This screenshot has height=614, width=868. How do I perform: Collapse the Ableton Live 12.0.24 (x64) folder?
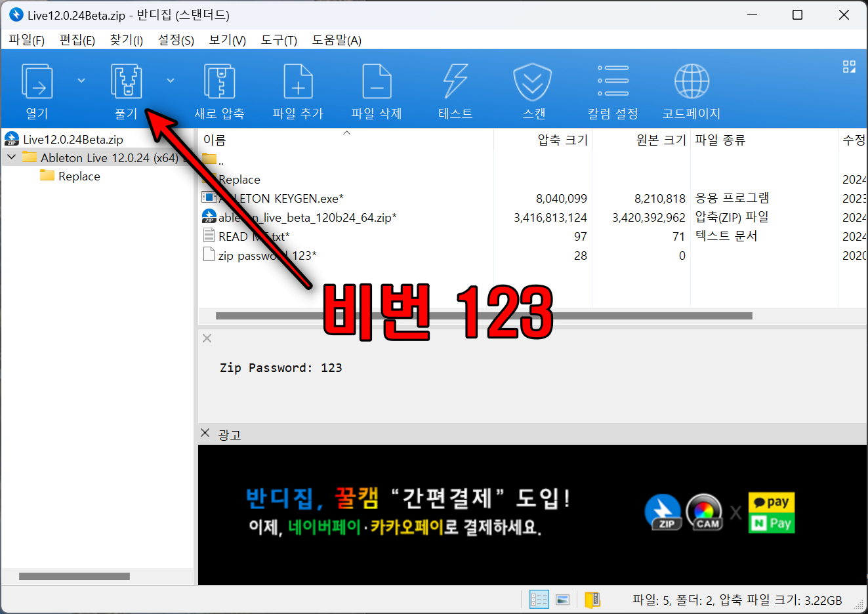point(11,157)
